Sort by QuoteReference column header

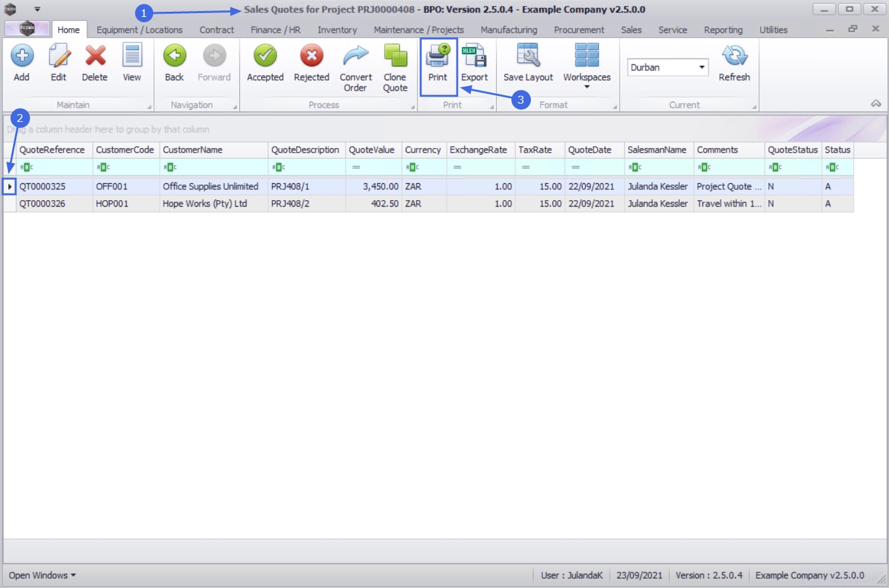point(55,150)
